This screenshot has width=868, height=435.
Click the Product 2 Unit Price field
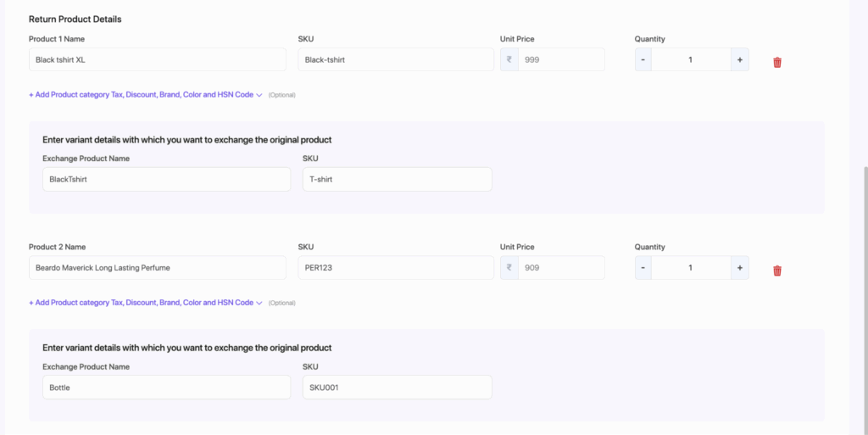pos(560,268)
